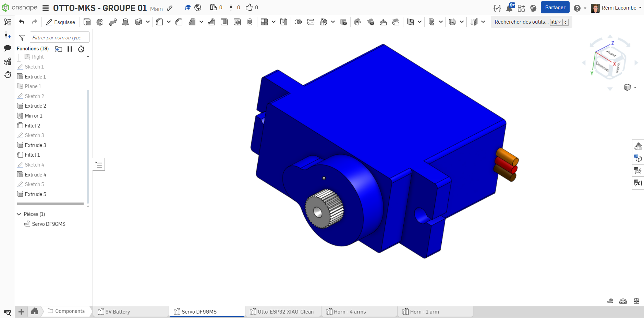Collapse the Pièces (1) section
Image resolution: width=644 pixels, height=318 pixels.
[19, 214]
